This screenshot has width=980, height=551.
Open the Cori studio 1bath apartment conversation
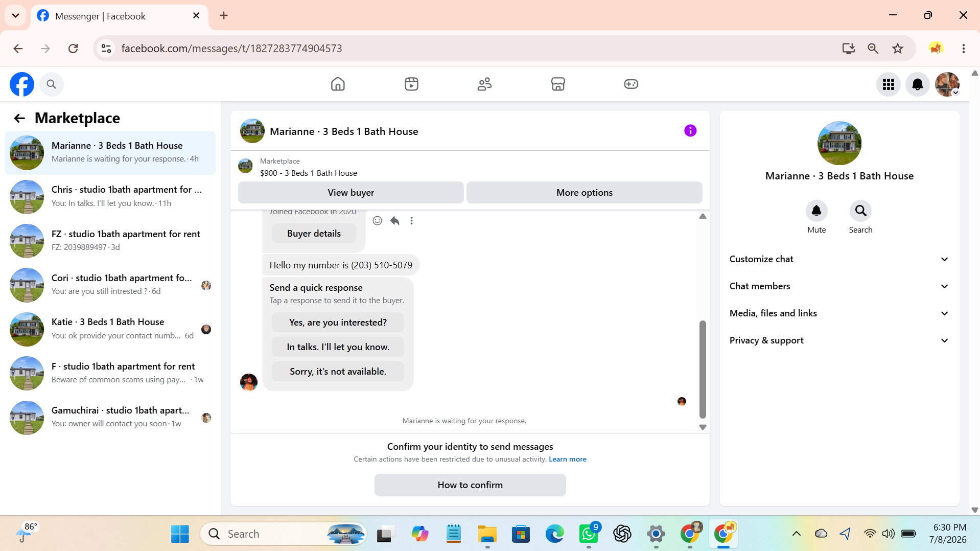[110, 285]
